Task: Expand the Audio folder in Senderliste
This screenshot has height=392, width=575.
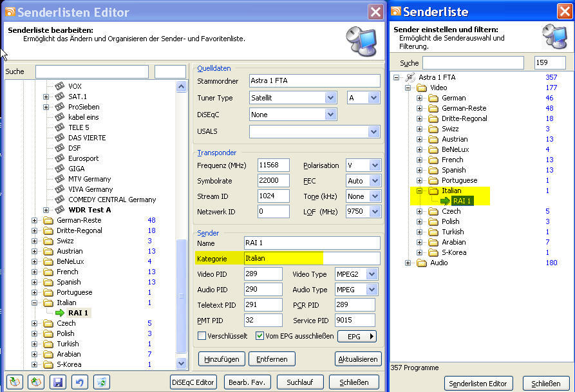Action: coord(408,263)
